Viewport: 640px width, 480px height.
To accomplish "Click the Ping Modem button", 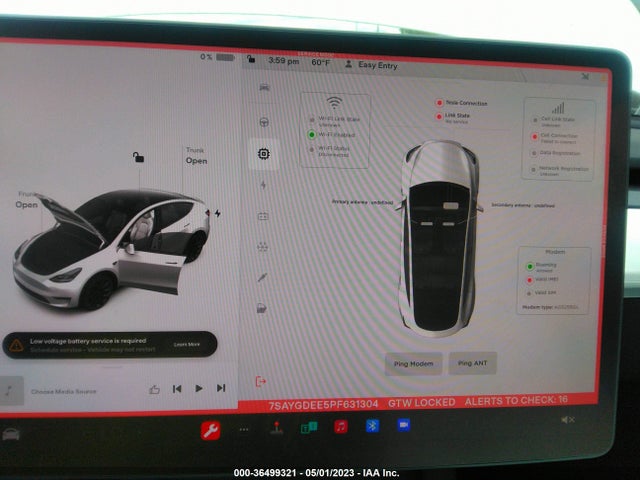I will 413,364.
